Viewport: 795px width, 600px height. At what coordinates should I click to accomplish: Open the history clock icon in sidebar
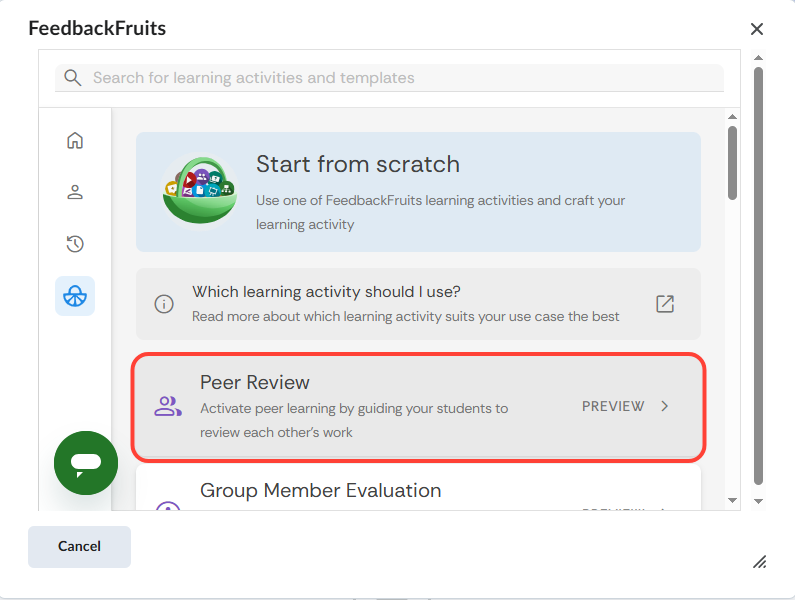pos(75,244)
